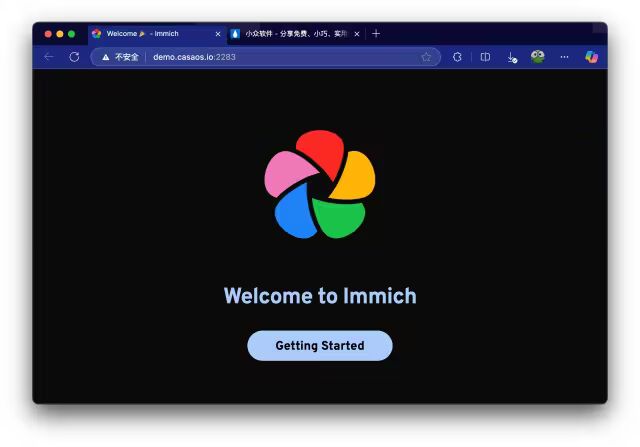This screenshot has width=640, height=447.
Task: Close the 小众软件 tab
Action: 357,34
